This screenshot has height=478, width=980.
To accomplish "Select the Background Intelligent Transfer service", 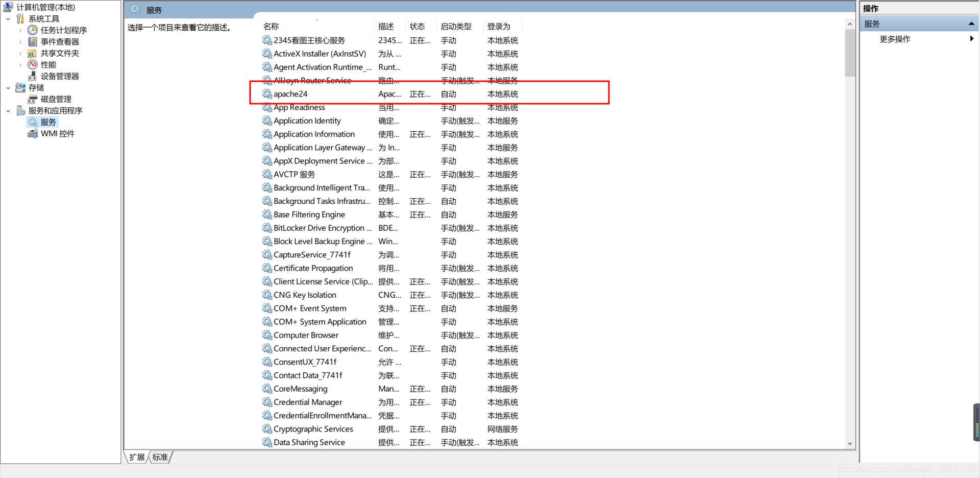I will 391,187.
